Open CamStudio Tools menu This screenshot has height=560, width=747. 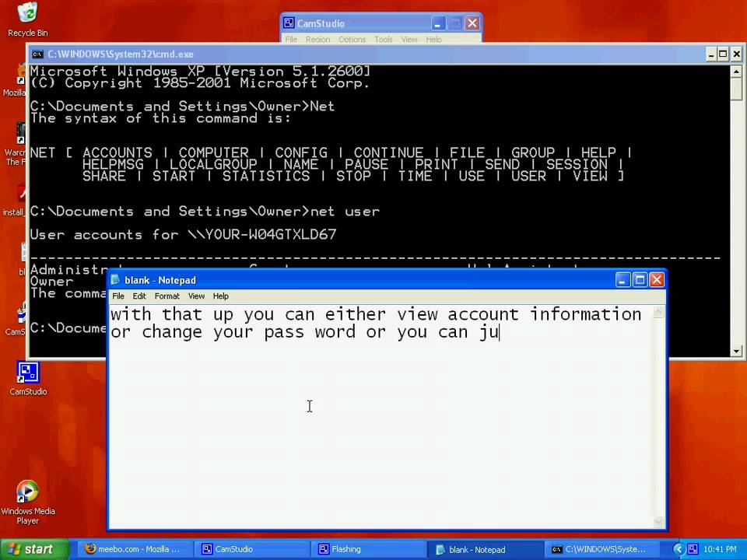coord(384,39)
